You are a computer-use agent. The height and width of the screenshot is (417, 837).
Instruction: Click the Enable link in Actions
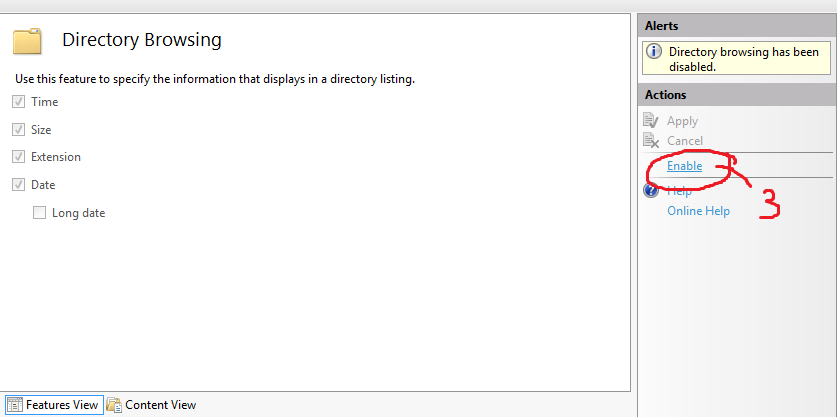684,166
